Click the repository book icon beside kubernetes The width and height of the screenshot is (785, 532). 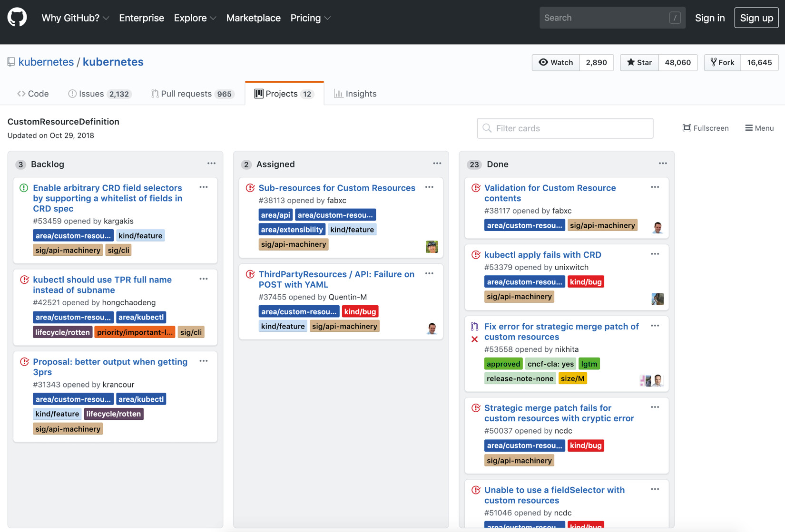11,62
